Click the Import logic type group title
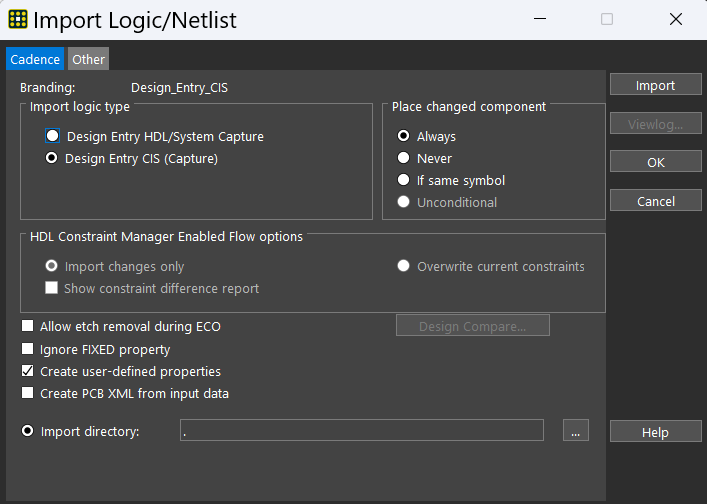The height and width of the screenshot is (504, 707). (80, 107)
